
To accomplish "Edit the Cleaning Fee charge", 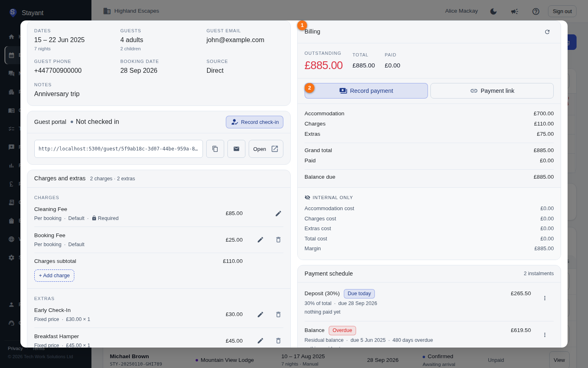I will (x=278, y=213).
